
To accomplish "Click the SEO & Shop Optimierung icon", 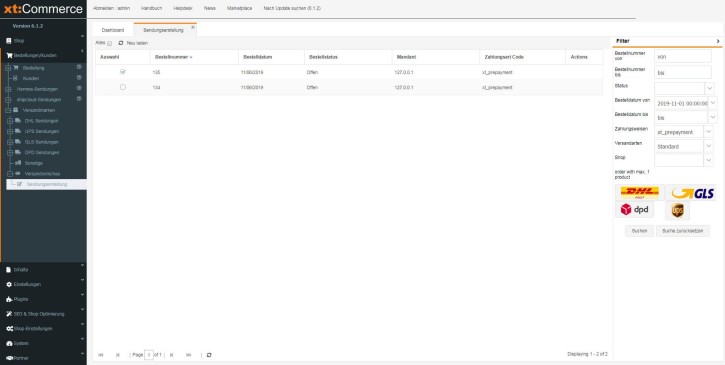I will [x=9, y=314].
